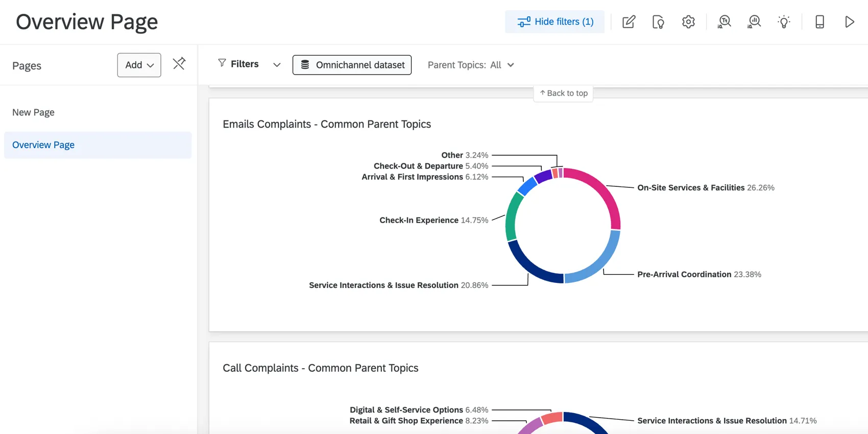This screenshot has width=868, height=434.
Task: Select New Page in Pages list
Action: pos(34,112)
